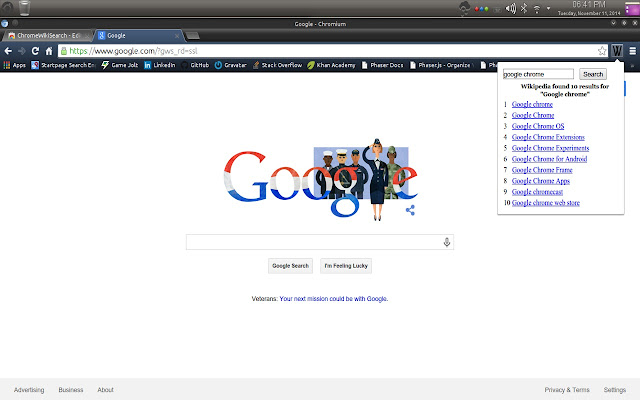640x400 pixels.
Task: Open the Google chromecast result
Action: point(538,192)
